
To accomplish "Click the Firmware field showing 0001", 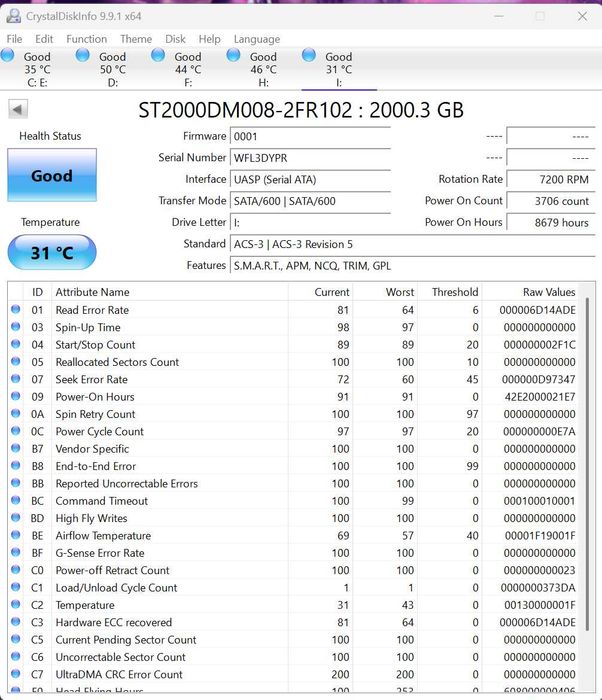I will pyautogui.click(x=310, y=136).
